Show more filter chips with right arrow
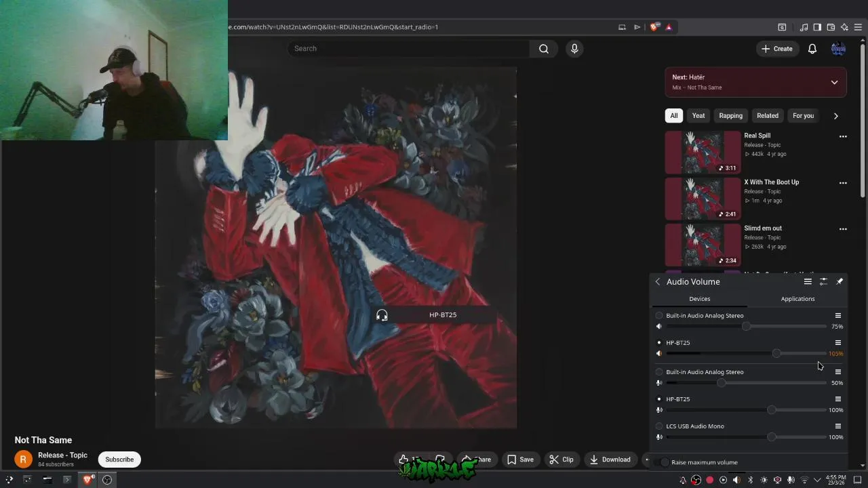 pyautogui.click(x=835, y=116)
